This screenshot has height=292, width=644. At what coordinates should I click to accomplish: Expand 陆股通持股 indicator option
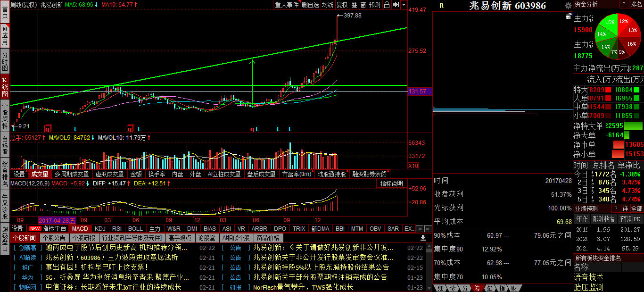tap(332, 174)
